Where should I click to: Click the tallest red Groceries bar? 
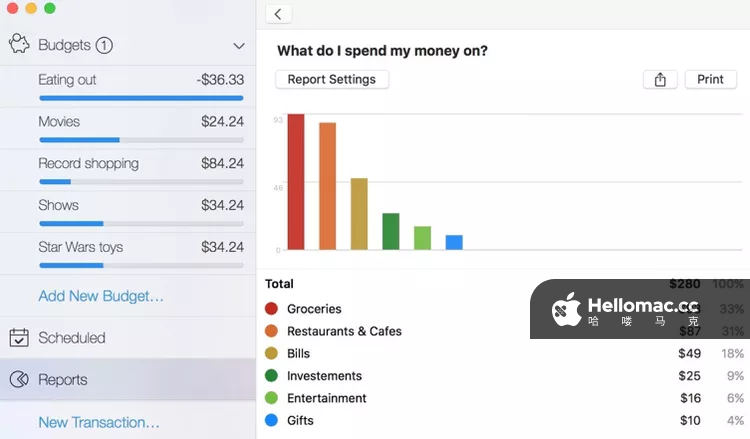coord(296,182)
